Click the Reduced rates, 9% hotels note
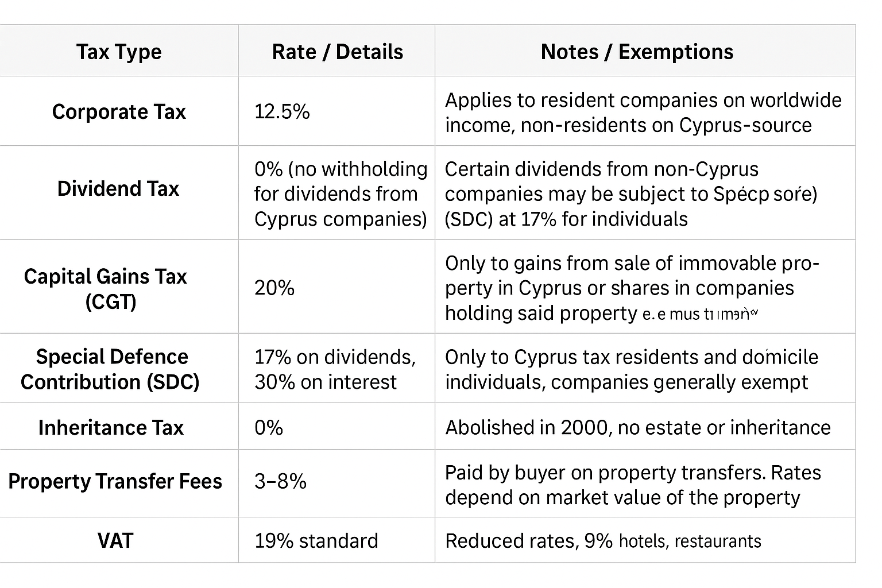This screenshot has width=882, height=588. (603, 541)
